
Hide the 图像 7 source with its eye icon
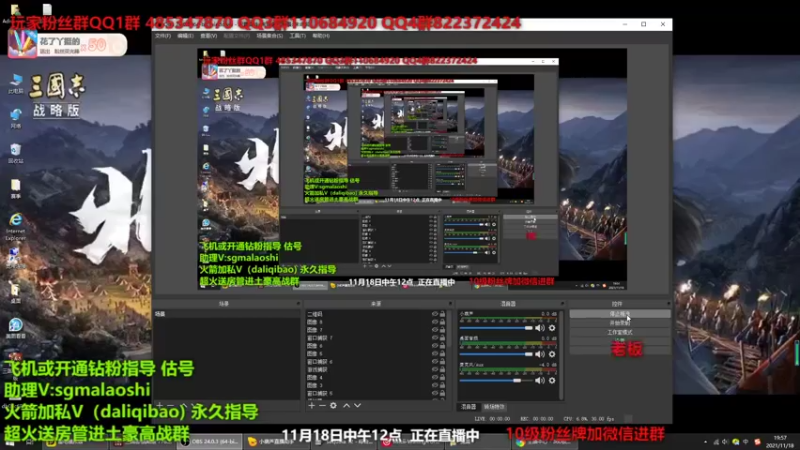(x=435, y=330)
